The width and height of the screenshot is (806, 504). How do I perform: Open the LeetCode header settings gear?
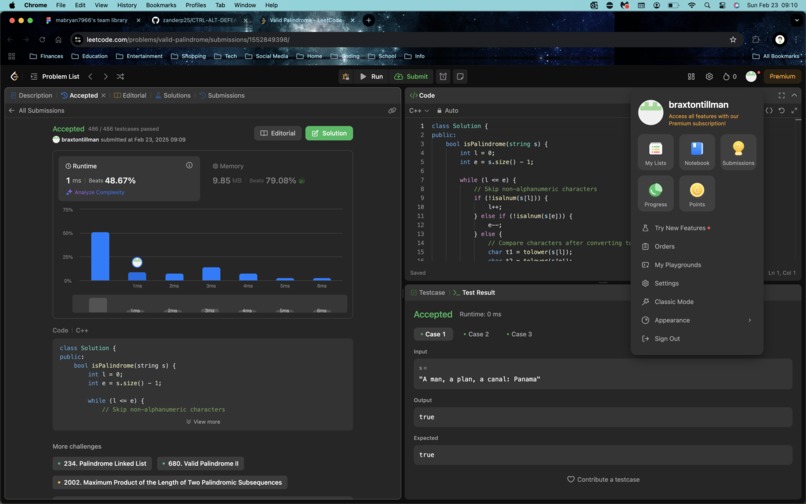click(709, 76)
